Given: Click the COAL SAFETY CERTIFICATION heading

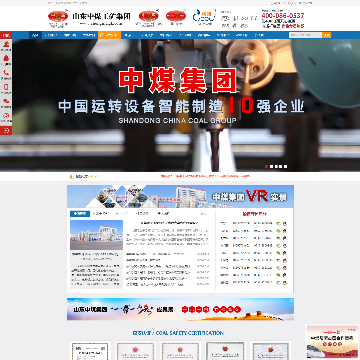Looking at the screenshot, I should coord(178,333).
